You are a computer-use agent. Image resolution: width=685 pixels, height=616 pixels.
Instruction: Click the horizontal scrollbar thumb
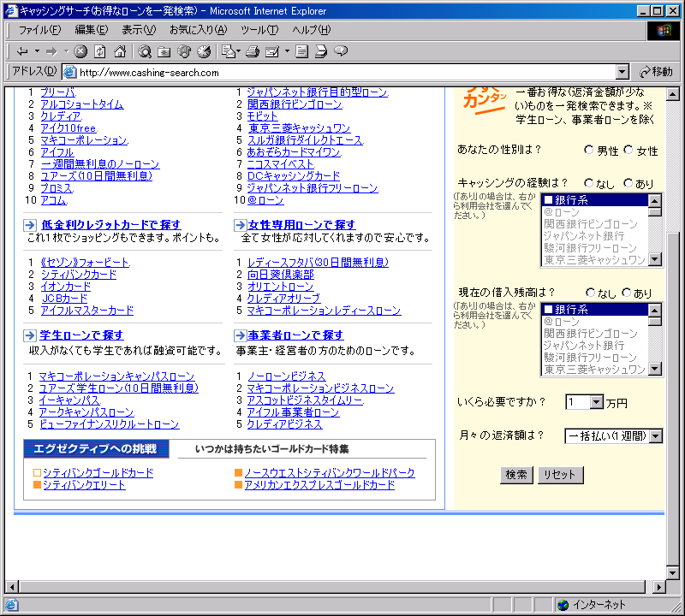pos(332,587)
